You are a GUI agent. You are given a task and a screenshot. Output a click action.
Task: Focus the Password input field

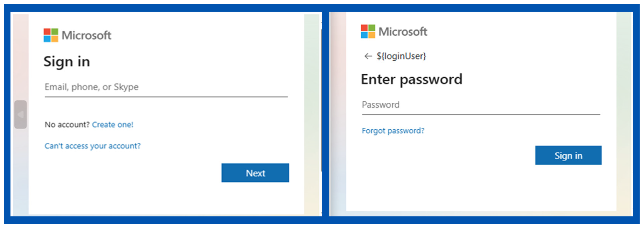pos(481,105)
